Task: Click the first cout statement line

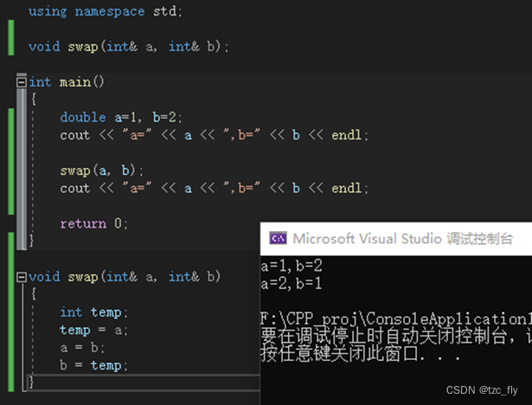Action: (x=214, y=135)
